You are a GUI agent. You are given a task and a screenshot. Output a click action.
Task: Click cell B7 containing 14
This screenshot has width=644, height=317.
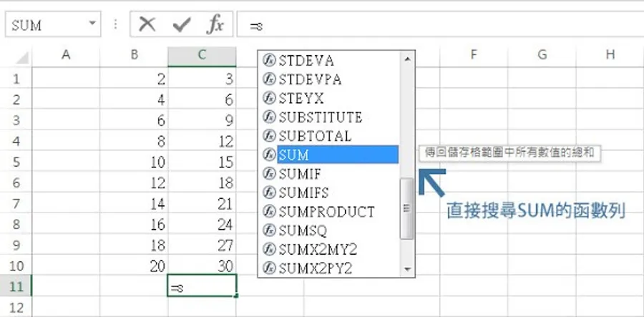[134, 203]
